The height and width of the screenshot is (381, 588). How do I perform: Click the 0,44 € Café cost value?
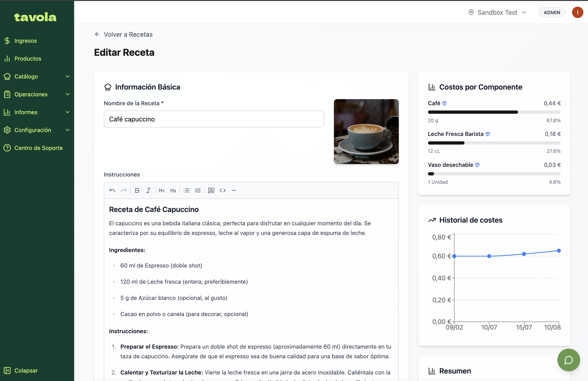tap(552, 103)
